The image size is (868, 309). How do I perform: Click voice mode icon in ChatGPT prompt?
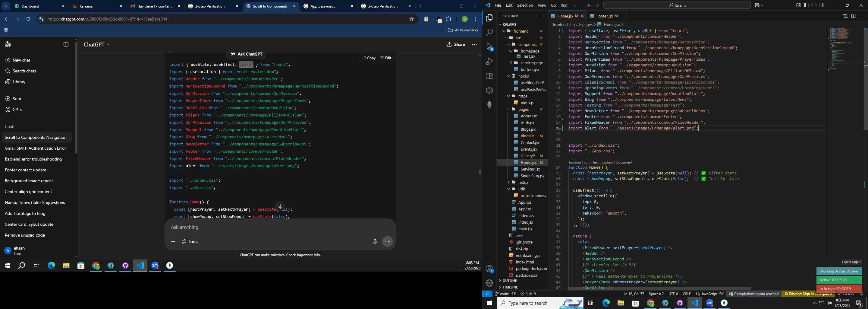pos(388,241)
